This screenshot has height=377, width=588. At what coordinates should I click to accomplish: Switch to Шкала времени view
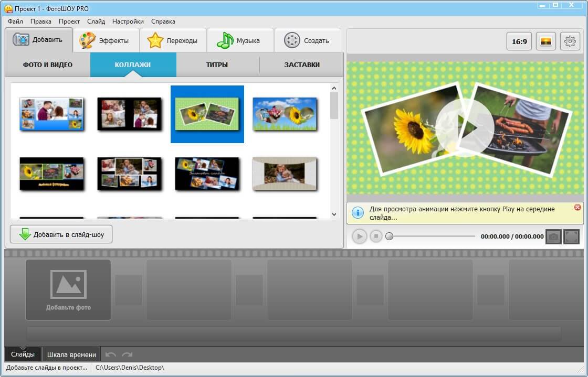(71, 354)
